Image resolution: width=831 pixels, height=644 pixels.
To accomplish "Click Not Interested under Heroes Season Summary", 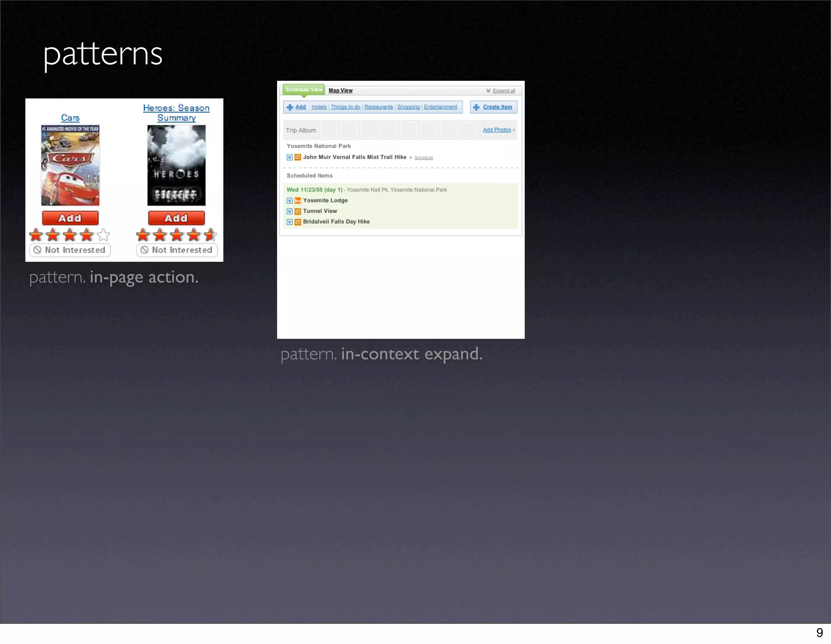I will [177, 250].
